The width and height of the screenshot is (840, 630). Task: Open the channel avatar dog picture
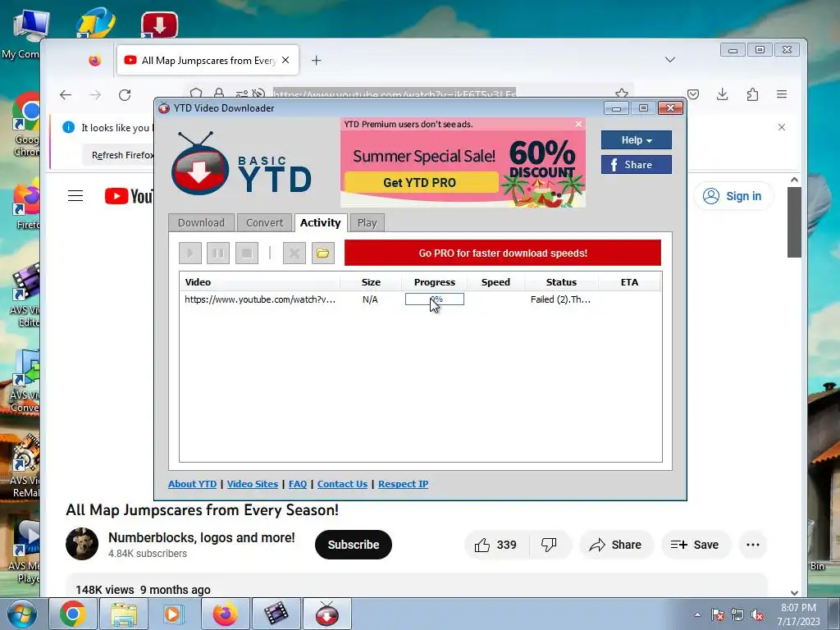(x=82, y=544)
